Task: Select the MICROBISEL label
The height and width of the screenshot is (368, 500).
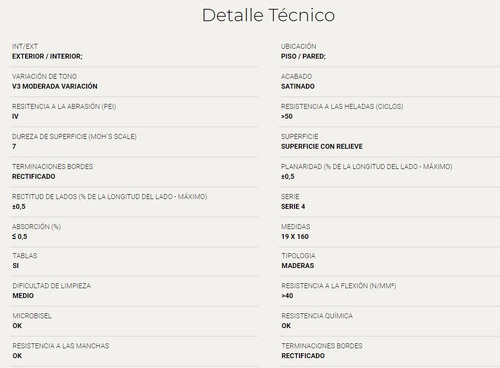Action: pyautogui.click(x=32, y=316)
